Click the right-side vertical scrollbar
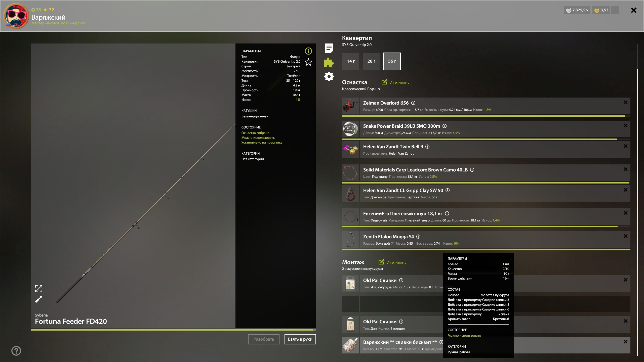Viewport: 644px width, 362px height. 637,201
